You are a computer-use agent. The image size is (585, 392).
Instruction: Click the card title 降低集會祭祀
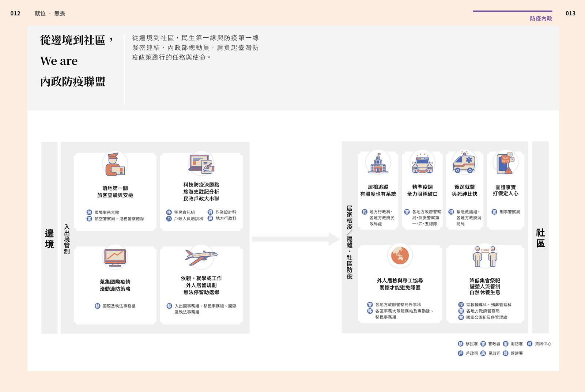coord(485,280)
